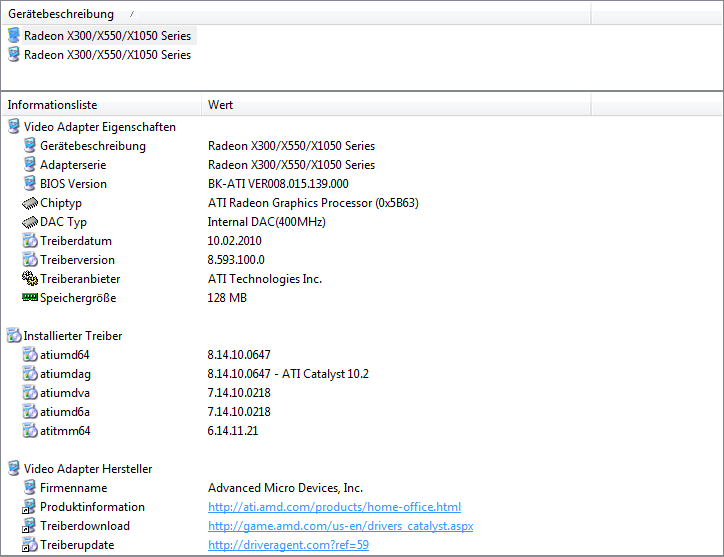Click the icon beside Gerätebeschreibung in the info list

pyautogui.click(x=30, y=145)
